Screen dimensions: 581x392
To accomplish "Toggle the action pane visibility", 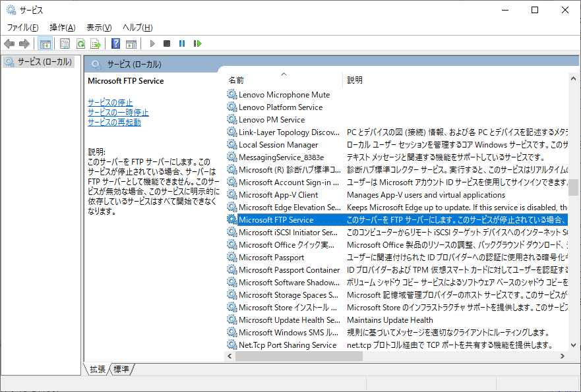I will pyautogui.click(x=130, y=43).
